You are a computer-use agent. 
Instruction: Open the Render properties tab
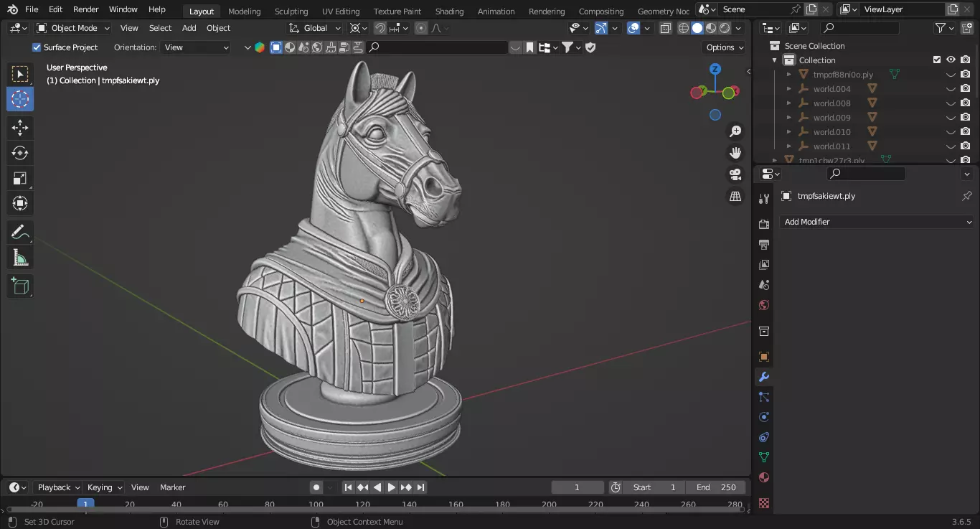(x=764, y=225)
